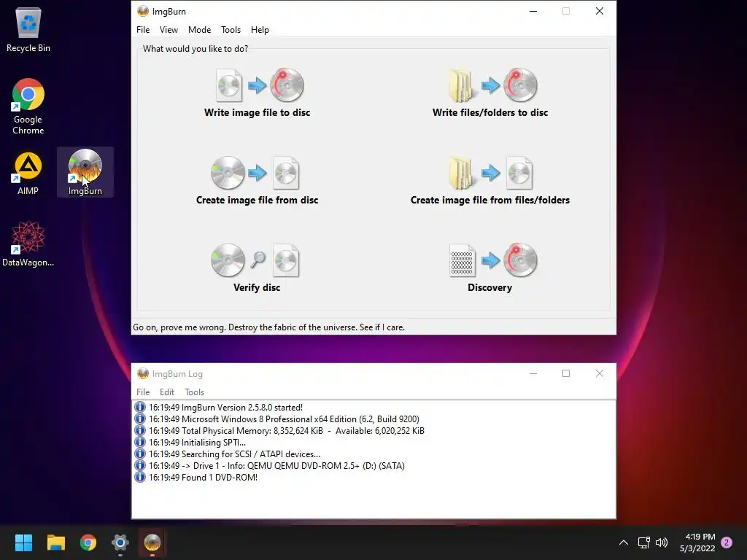Select the ImgBurn desktop shortcut
The image size is (747, 560).
pyautogui.click(x=85, y=172)
